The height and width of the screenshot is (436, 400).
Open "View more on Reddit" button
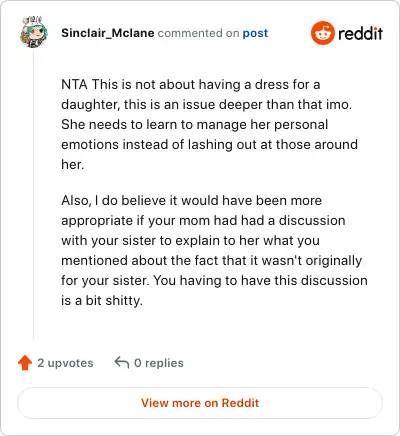200,403
